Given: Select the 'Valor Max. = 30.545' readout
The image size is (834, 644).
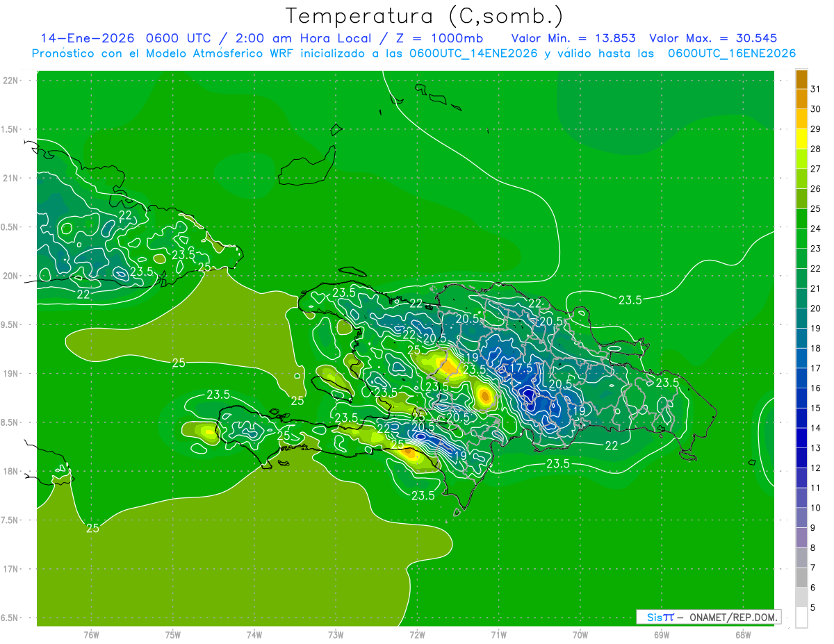Looking at the screenshot, I should point(712,38).
